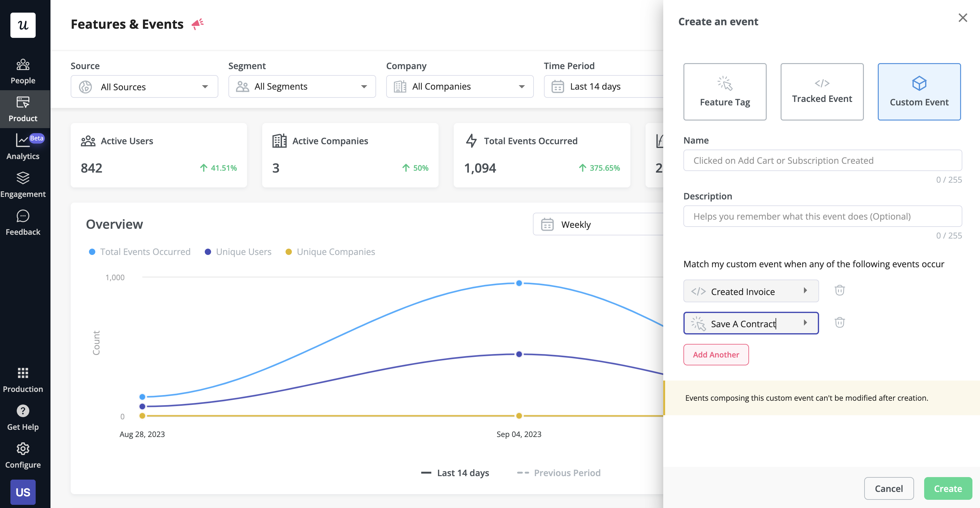Select the Tracked Event type
This screenshot has height=508, width=980.
[x=822, y=92]
